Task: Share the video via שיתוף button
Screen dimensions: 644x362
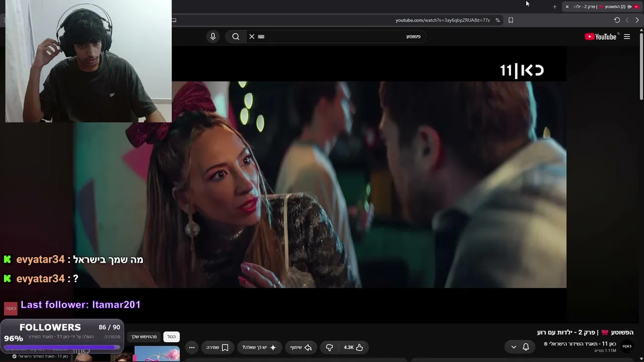Action: click(301, 347)
